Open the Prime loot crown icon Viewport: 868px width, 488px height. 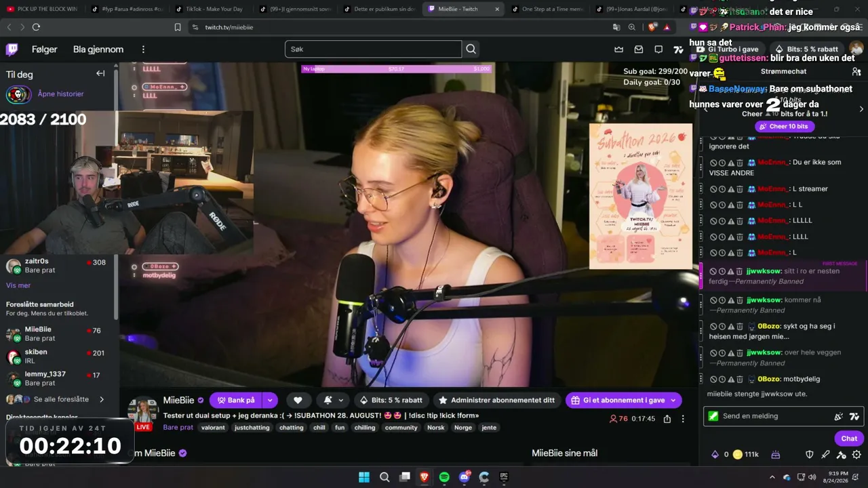click(x=618, y=49)
